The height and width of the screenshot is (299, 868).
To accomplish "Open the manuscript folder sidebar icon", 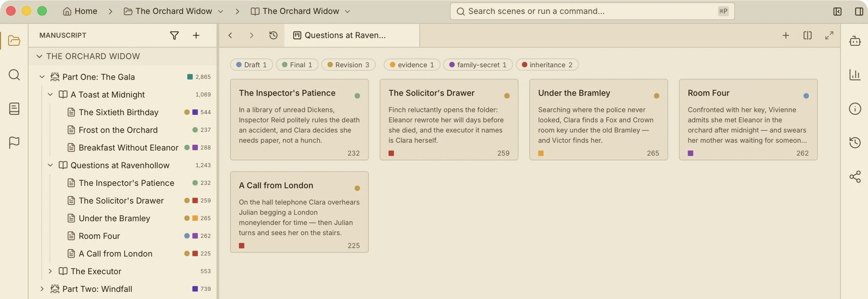I will coord(14,40).
